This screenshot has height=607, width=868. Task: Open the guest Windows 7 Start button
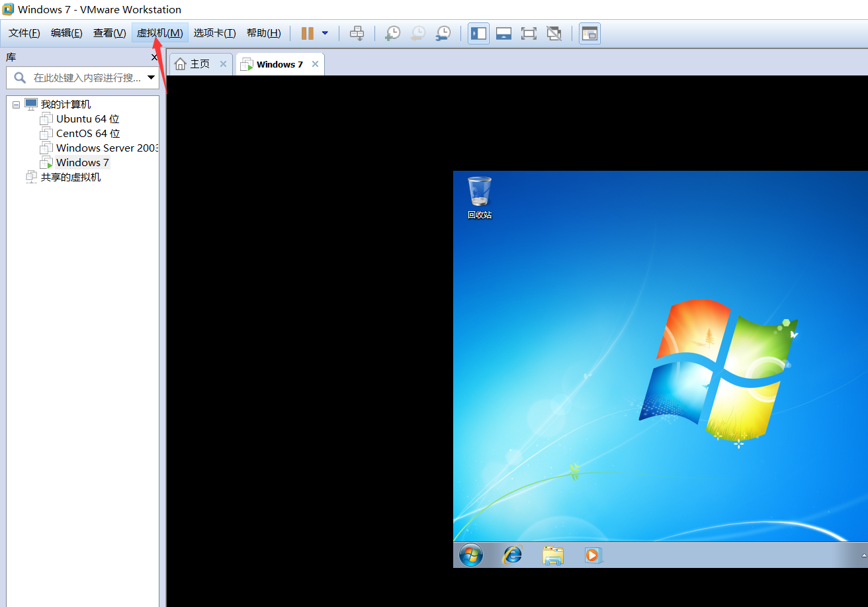pyautogui.click(x=471, y=555)
